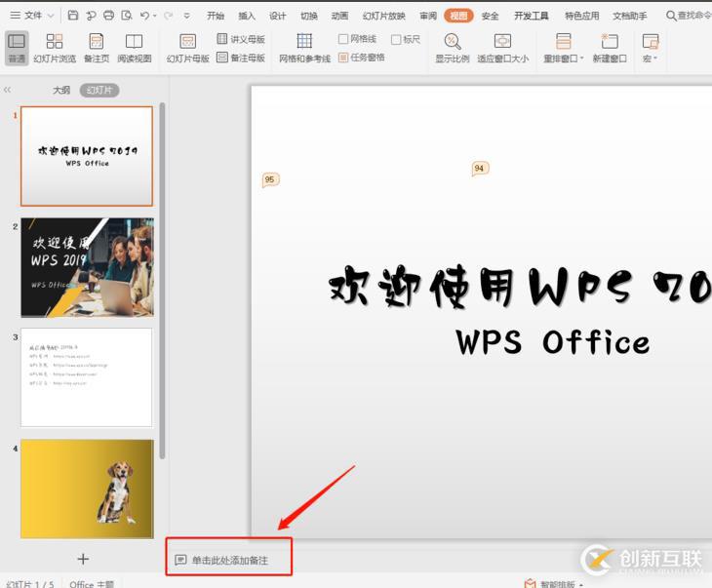Select slide 2 thumbnail with people photo

pos(87,267)
